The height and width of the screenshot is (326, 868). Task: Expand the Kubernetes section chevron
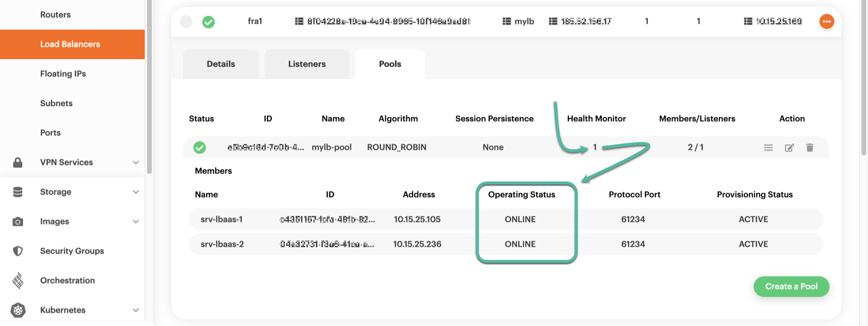click(136, 310)
